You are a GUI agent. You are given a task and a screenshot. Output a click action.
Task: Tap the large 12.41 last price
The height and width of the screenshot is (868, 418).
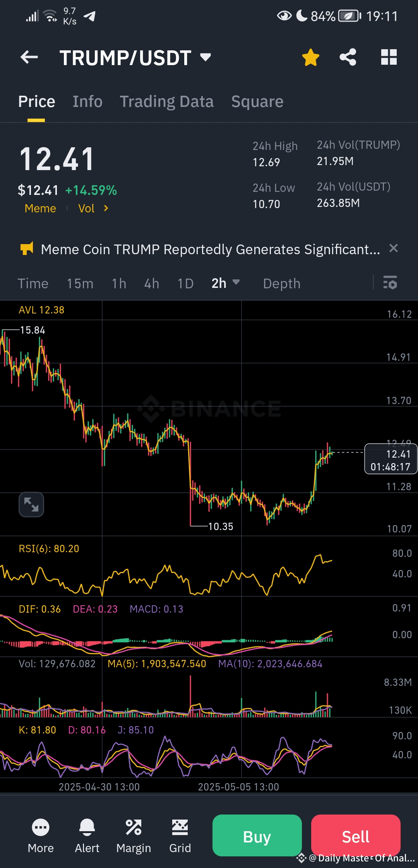pyautogui.click(x=57, y=159)
